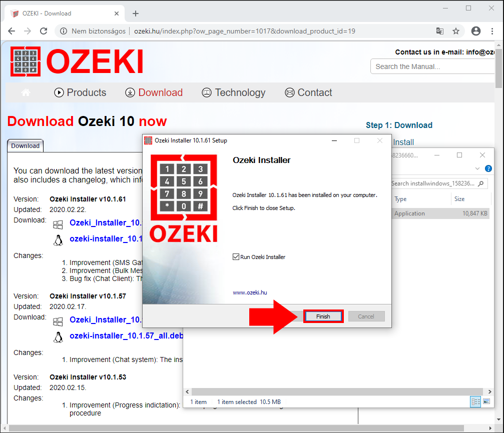The width and height of the screenshot is (504, 433).
Task: Uncheck Run Ozeki Installer checkbox
Action: [x=236, y=257]
